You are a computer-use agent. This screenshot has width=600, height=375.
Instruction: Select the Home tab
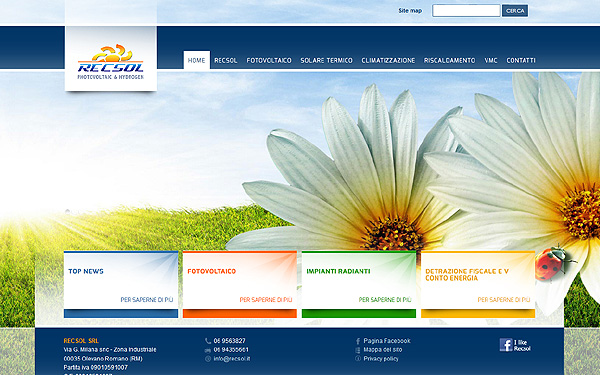point(197,60)
